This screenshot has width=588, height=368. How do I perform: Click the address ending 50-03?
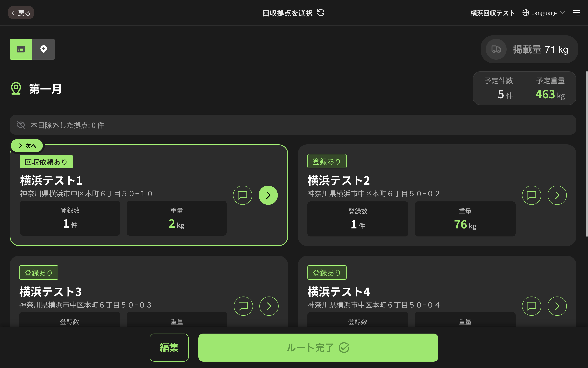(86, 305)
